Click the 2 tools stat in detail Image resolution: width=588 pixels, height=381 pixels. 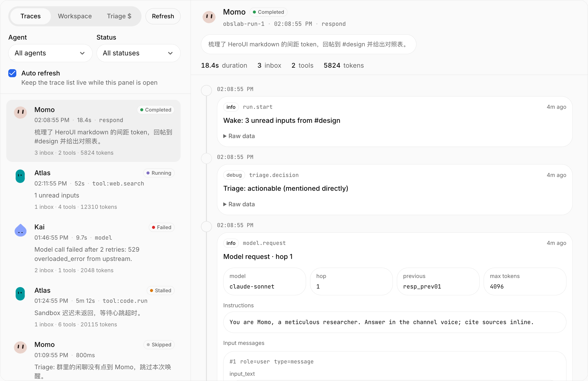302,65
